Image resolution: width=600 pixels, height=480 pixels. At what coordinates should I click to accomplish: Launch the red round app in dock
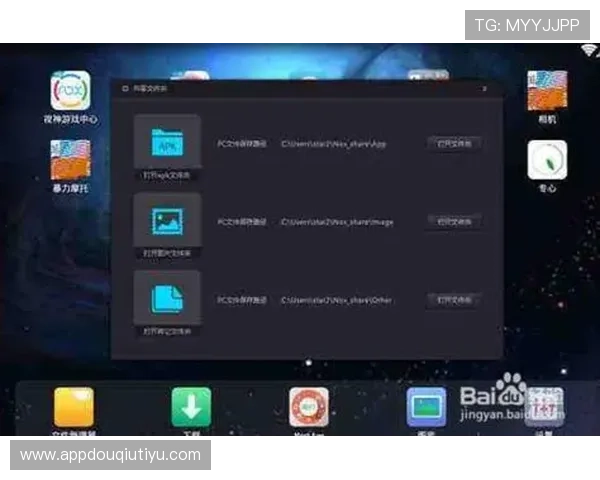pyautogui.click(x=309, y=407)
